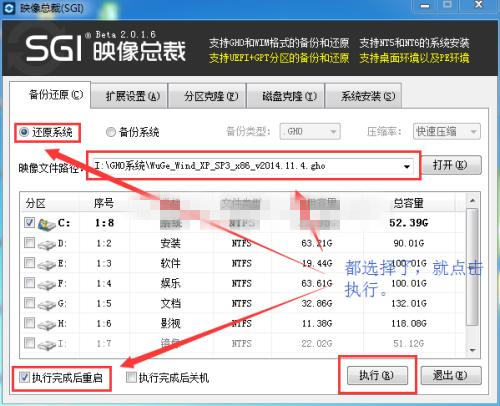Click sequence number 1:8 for C:
The height and width of the screenshot is (406, 500).
tap(104, 223)
